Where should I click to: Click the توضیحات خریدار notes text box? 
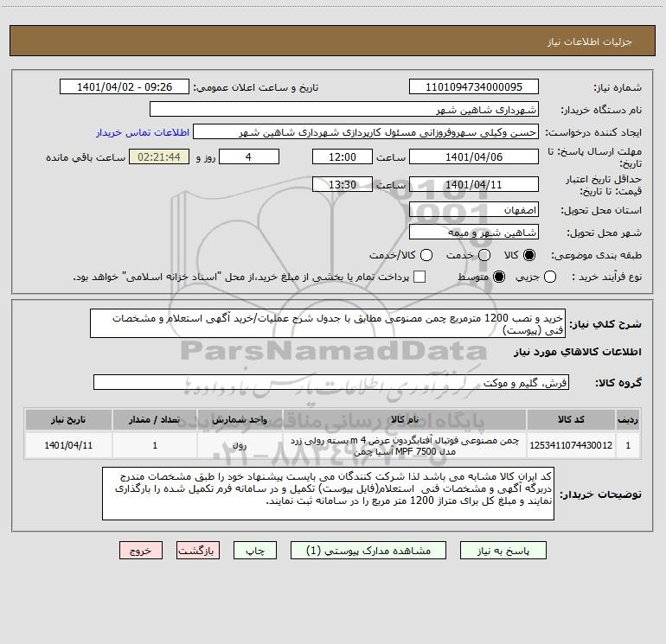328,494
